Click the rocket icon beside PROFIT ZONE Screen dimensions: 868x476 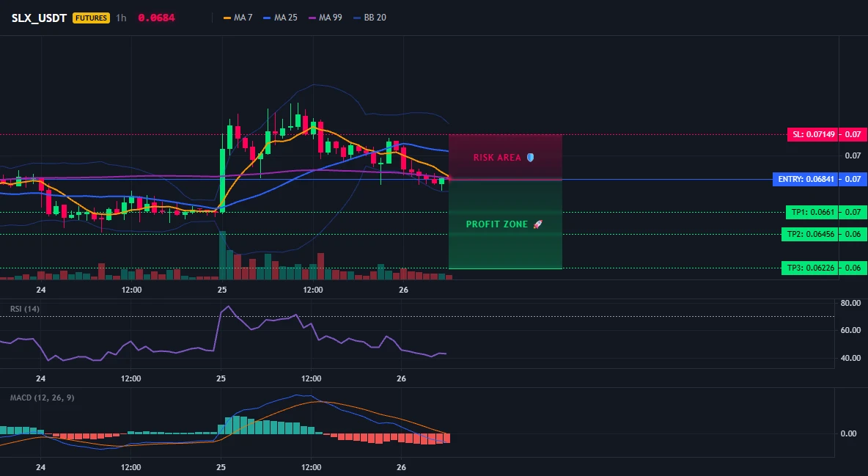click(x=537, y=224)
